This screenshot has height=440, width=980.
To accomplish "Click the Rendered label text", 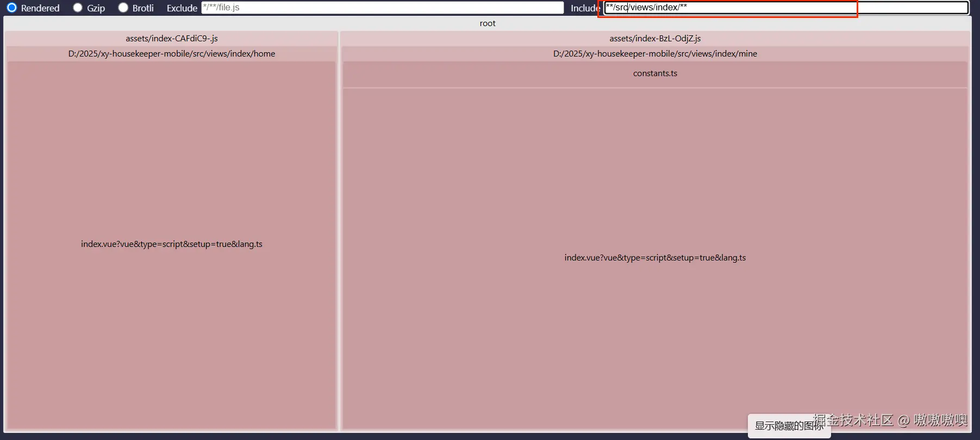I will click(x=40, y=8).
